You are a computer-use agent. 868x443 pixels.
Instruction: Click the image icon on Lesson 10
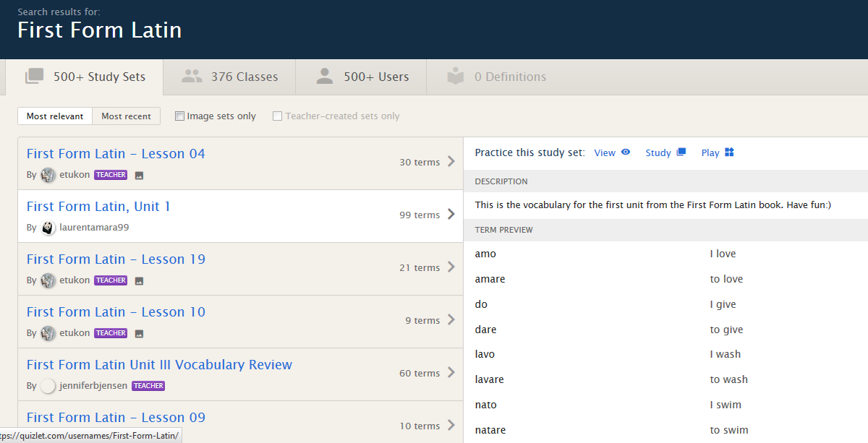coord(140,333)
